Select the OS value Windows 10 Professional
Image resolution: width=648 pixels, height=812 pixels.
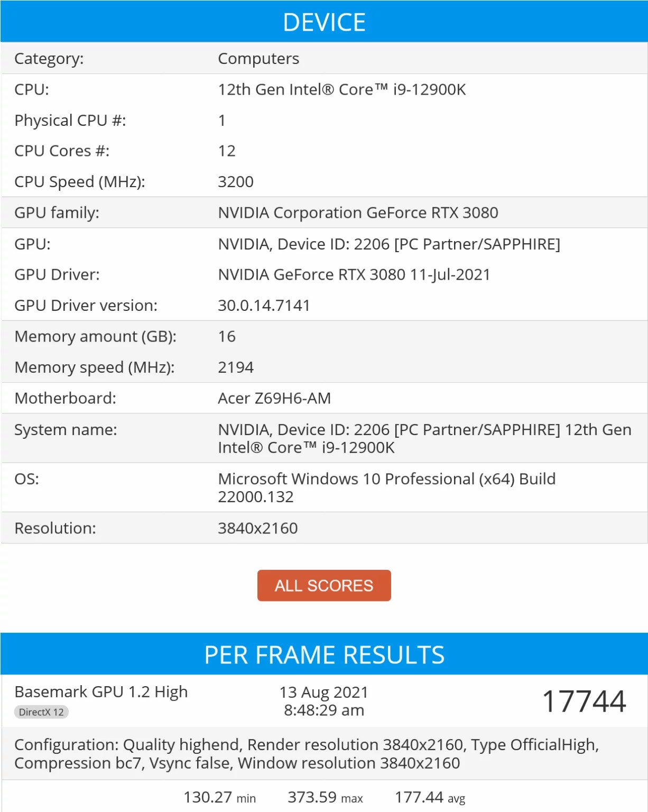click(x=386, y=487)
